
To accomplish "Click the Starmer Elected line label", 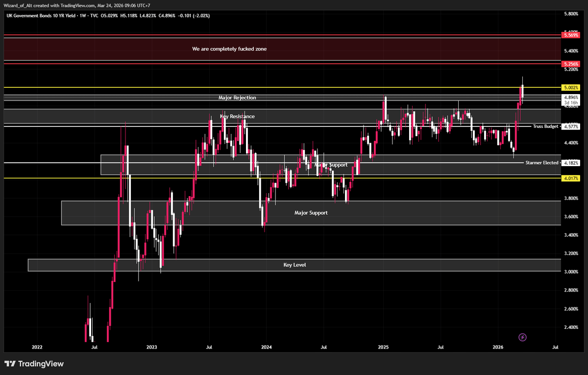I will point(542,162).
